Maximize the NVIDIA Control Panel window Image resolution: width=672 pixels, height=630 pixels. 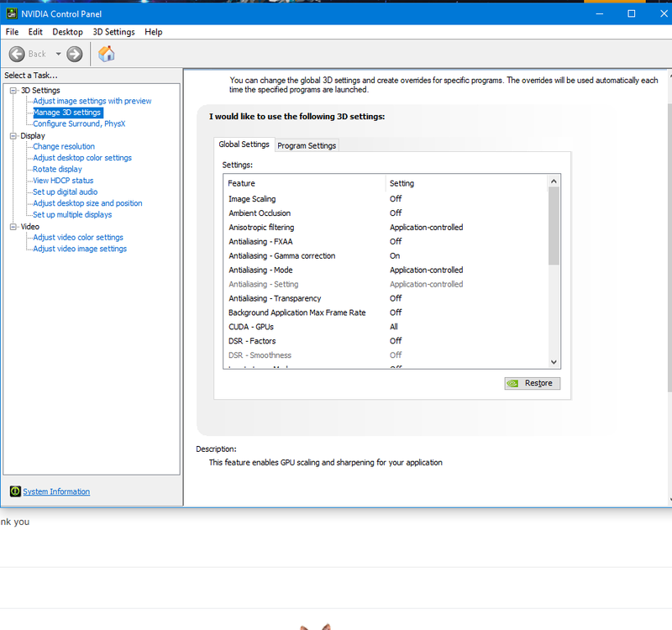[x=632, y=13]
